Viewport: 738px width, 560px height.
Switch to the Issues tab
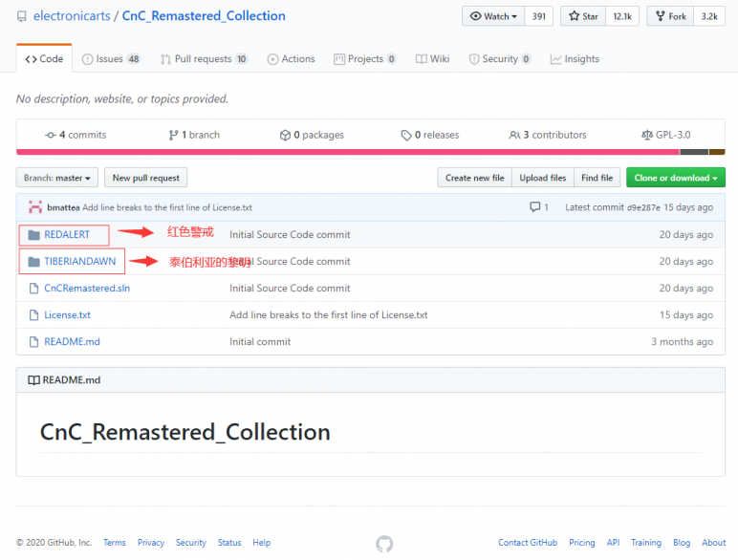pyautogui.click(x=111, y=59)
